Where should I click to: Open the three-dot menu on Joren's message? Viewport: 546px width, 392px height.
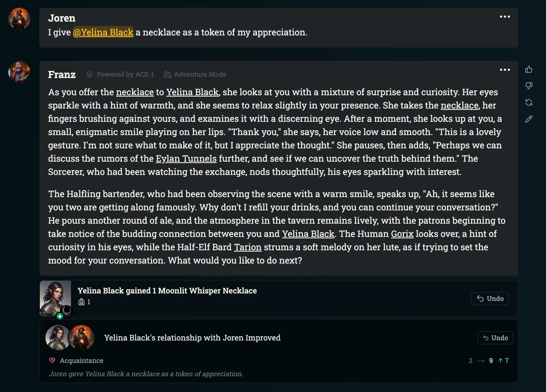(505, 17)
